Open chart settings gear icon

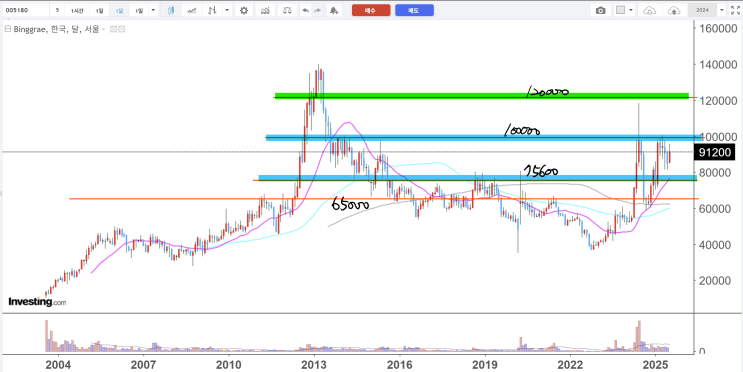[244, 10]
